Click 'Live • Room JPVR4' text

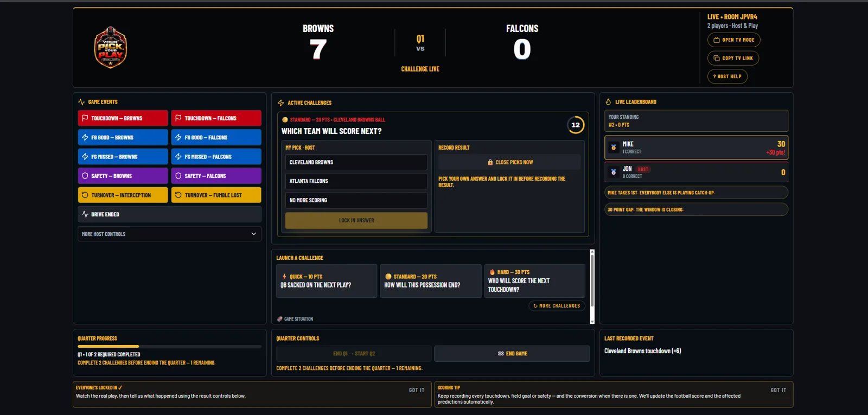point(732,17)
